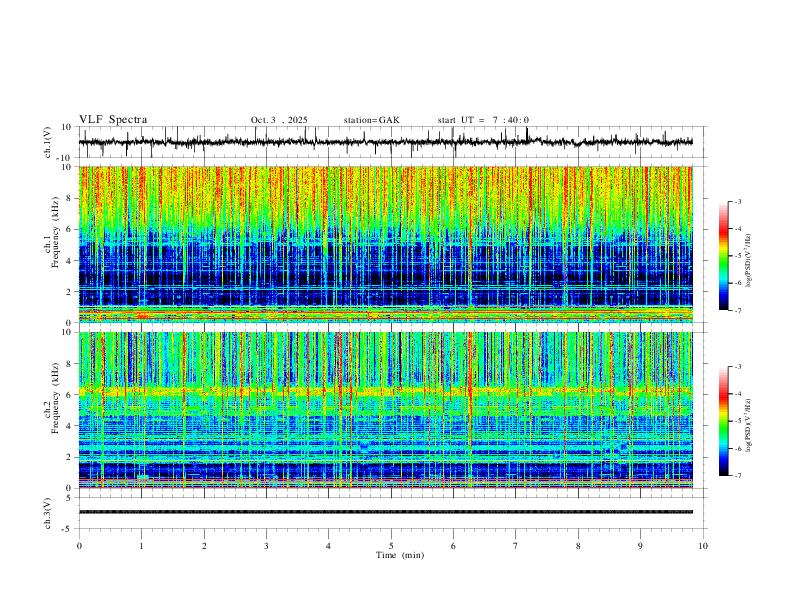Select the Oct. 3, 2025 date label

pyautogui.click(x=279, y=120)
